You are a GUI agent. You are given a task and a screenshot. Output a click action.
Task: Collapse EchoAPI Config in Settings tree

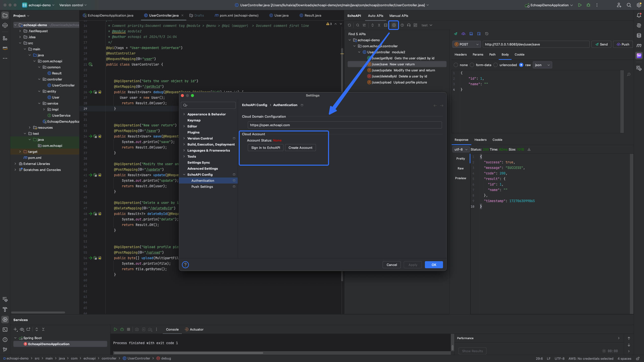[x=184, y=174]
